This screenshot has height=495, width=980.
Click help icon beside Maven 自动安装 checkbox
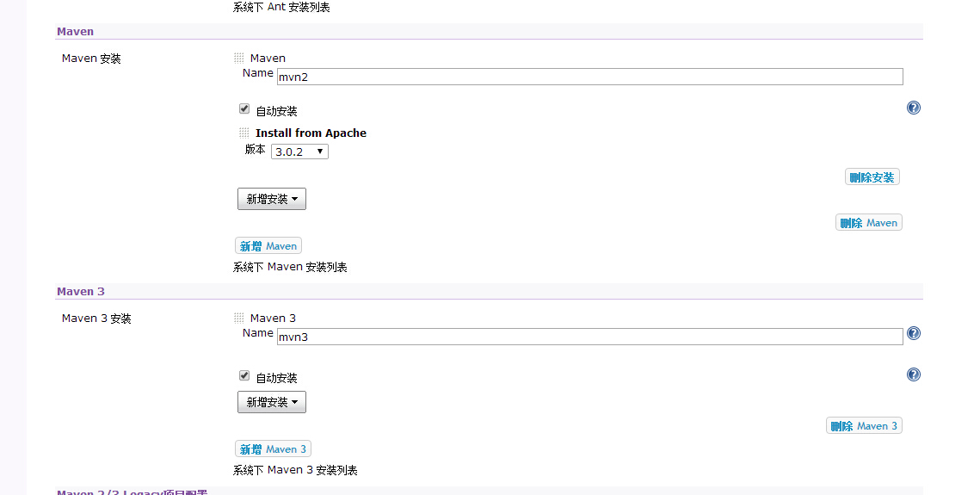[913, 108]
